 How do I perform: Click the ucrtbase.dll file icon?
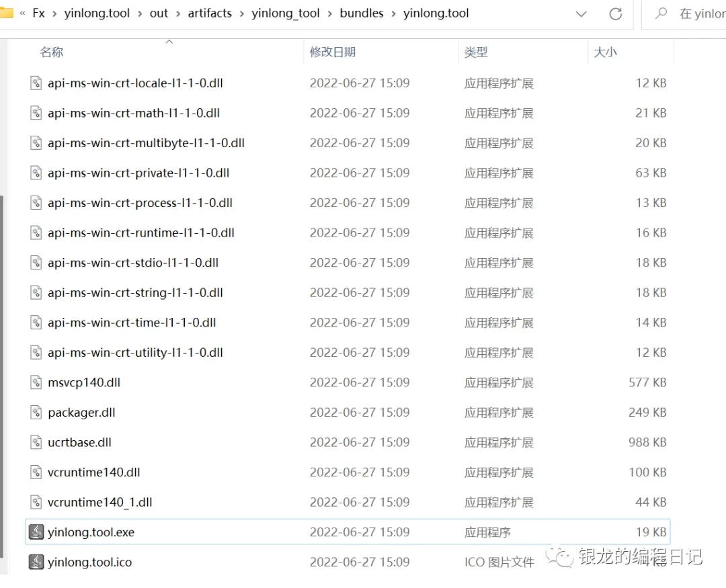[x=35, y=442]
